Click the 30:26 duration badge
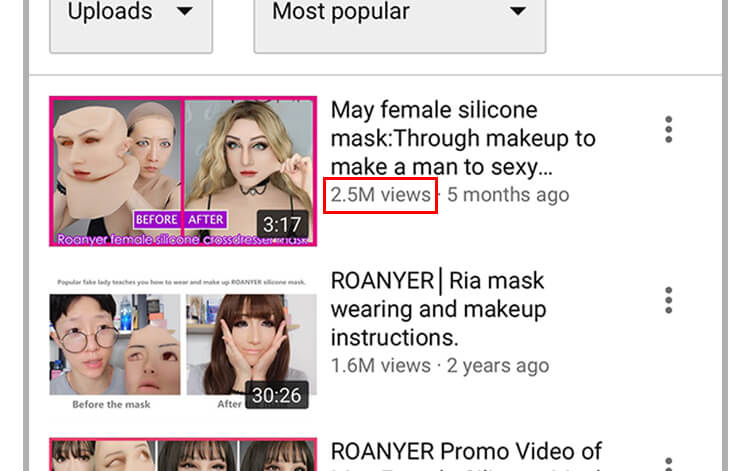Image resolution: width=750 pixels, height=471 pixels. coord(276,395)
